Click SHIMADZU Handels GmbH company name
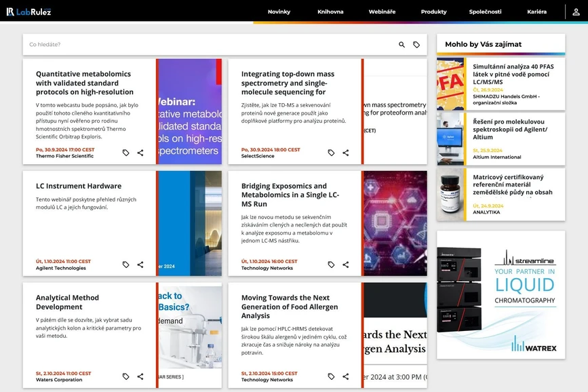Screen dimensions: 588x392 coord(506,100)
